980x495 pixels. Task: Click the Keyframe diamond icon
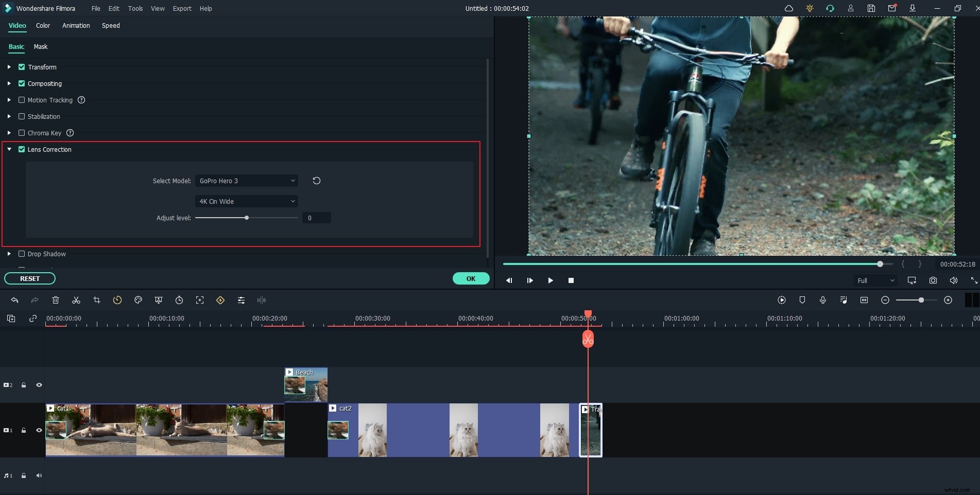click(220, 300)
